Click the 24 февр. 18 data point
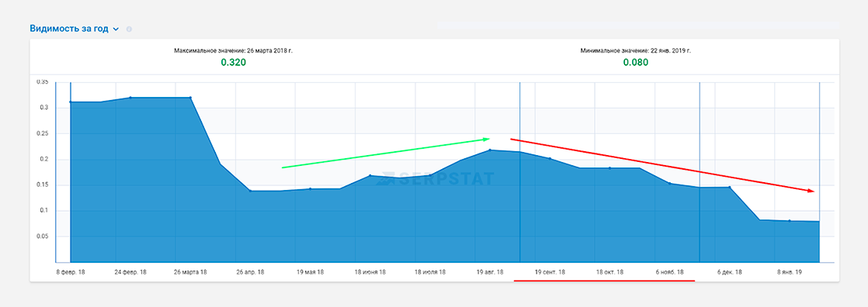Viewport: 868px width, 307px height. coord(130,98)
